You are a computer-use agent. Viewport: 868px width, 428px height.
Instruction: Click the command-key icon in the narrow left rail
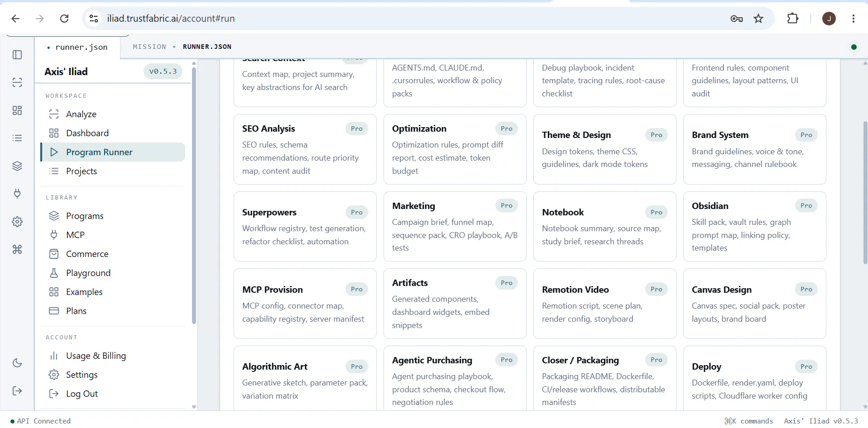pos(17,249)
